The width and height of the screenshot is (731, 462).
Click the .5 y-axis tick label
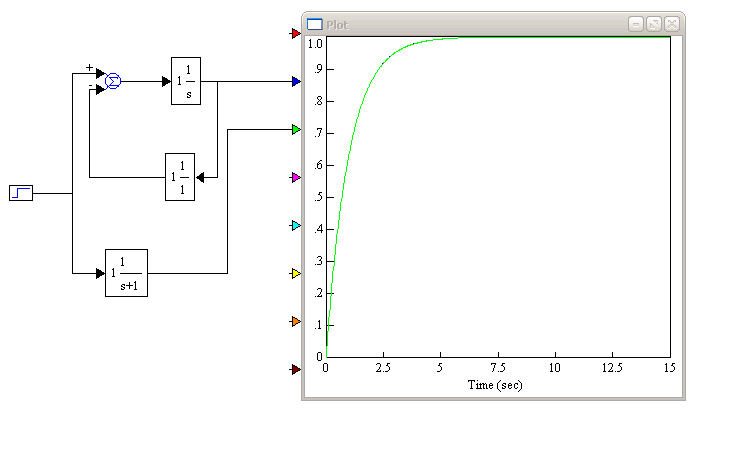click(318, 197)
